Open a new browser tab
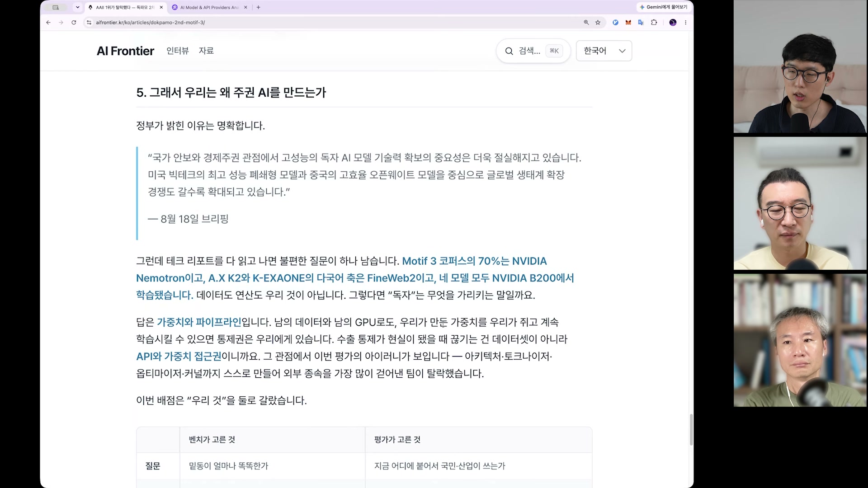 [258, 7]
